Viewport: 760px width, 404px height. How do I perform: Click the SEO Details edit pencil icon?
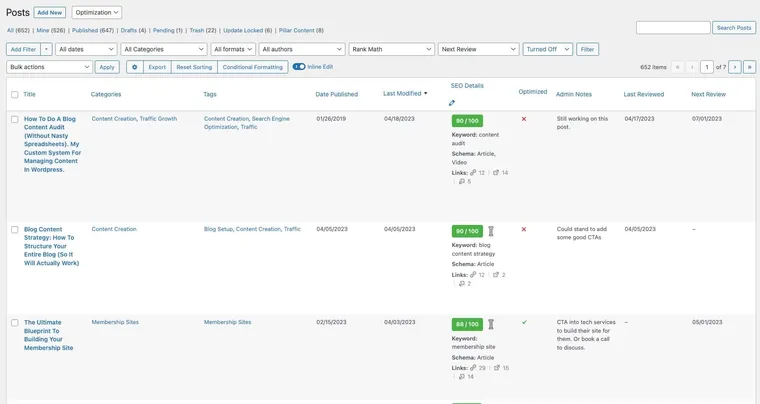452,103
